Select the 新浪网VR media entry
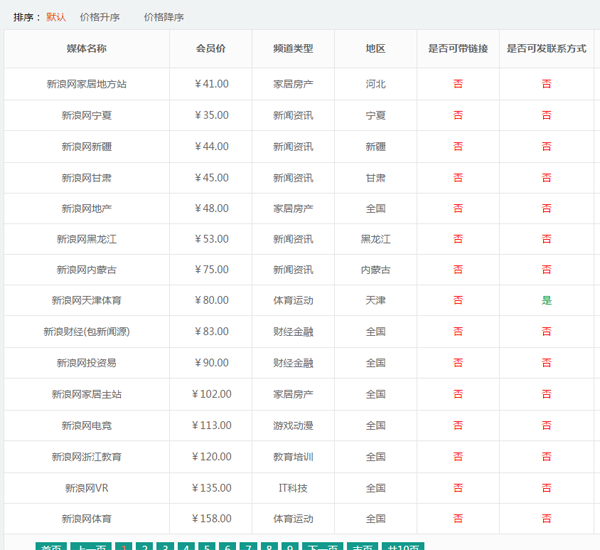Viewport: 600px width, 550px height. tap(86, 488)
